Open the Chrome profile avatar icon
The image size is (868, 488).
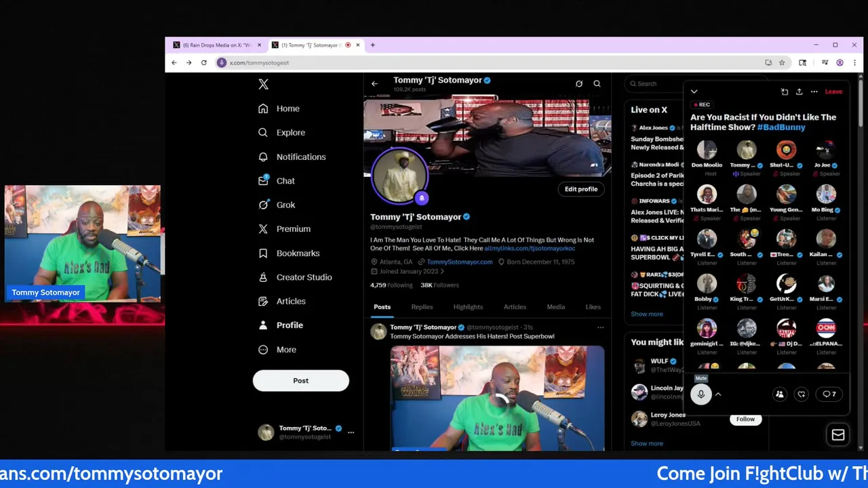coord(840,62)
